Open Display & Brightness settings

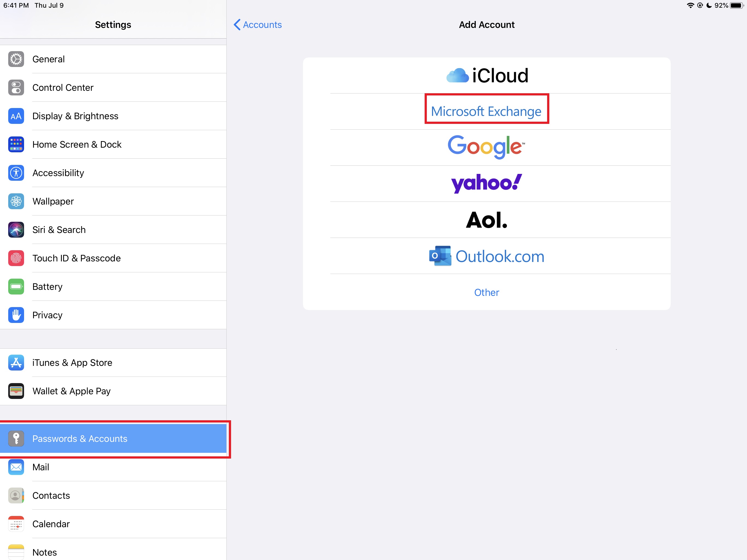(x=113, y=116)
